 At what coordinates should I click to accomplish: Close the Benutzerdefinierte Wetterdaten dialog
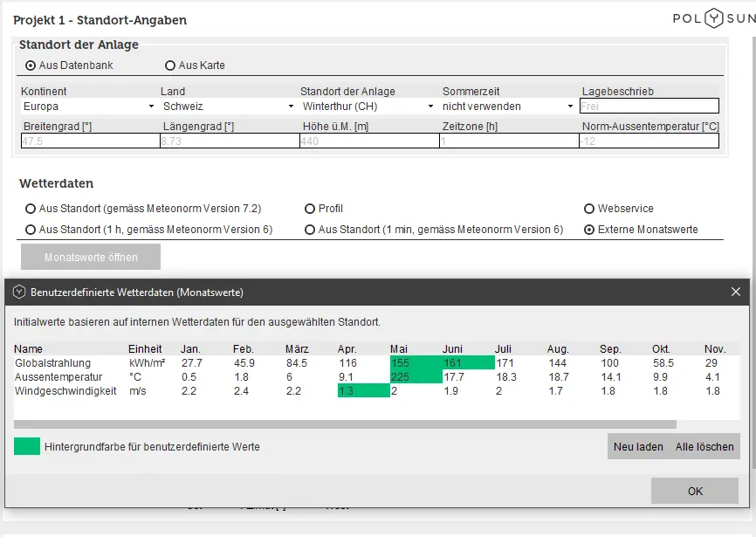(x=736, y=292)
